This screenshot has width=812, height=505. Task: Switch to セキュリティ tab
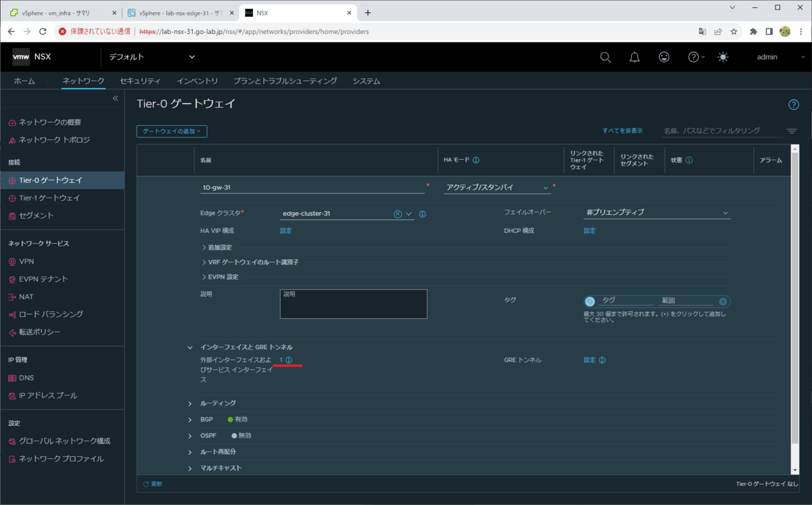click(x=140, y=81)
